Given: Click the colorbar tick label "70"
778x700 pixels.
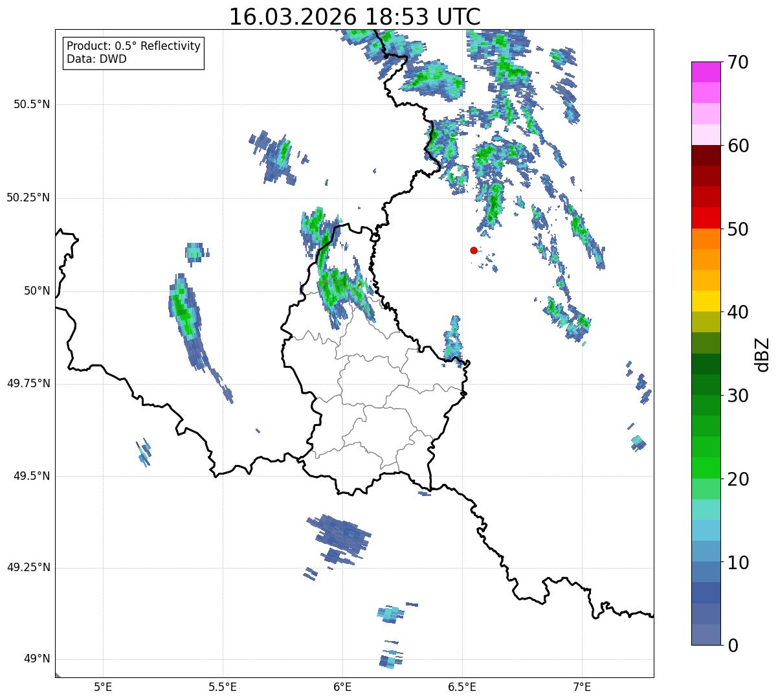Looking at the screenshot, I should click(738, 62).
